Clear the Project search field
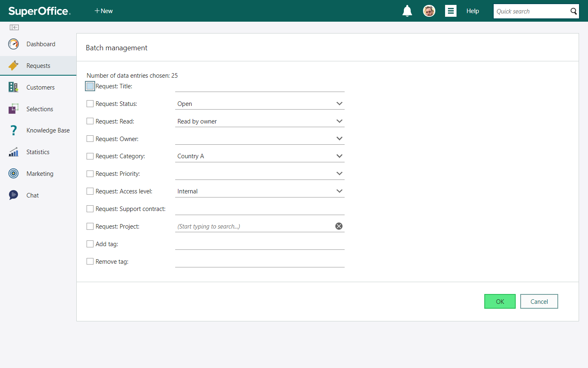 339,226
